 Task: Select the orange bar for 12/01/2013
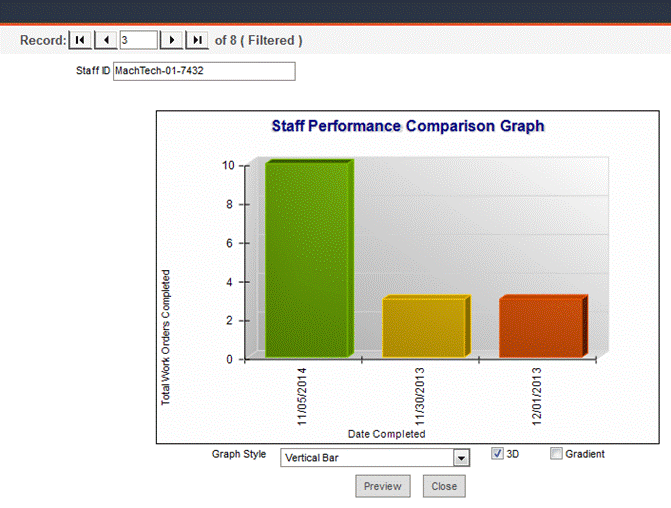[541, 327]
